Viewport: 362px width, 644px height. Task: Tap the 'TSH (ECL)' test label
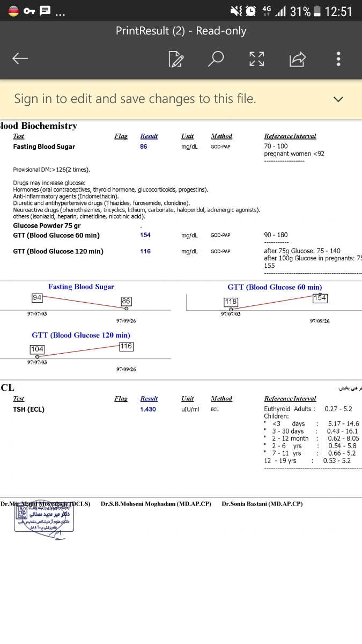29,409
